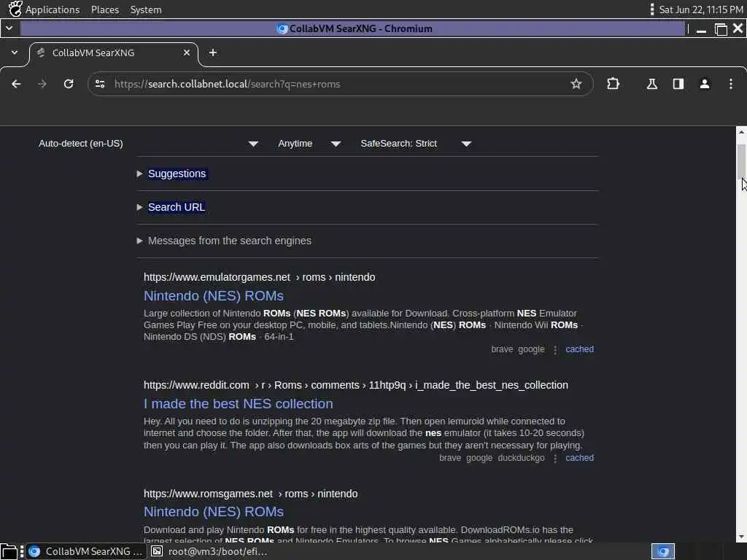747x560 pixels.
Task: Show desktop via bottom-left panel icon
Action: coord(9,551)
